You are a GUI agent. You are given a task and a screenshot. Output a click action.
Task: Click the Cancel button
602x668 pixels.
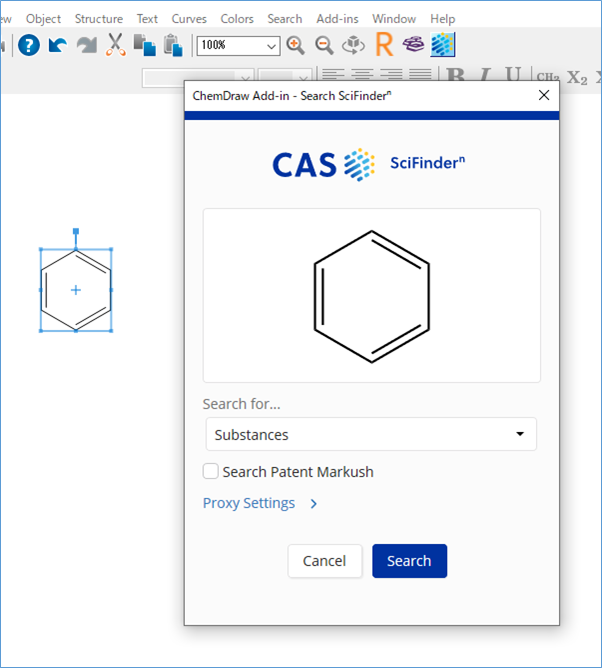click(x=325, y=561)
